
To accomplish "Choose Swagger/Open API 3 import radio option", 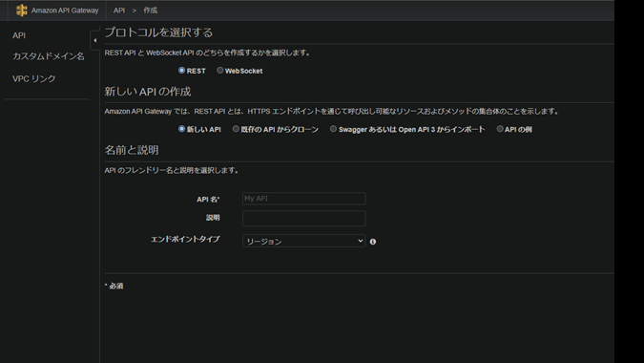I will (333, 129).
